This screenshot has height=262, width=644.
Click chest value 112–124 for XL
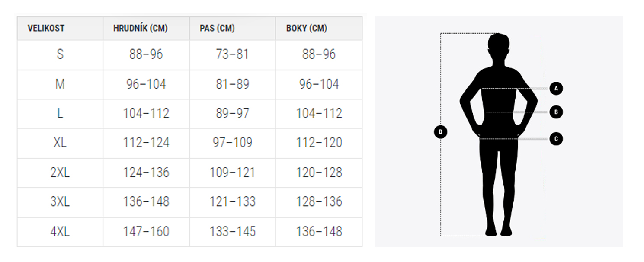tap(146, 143)
